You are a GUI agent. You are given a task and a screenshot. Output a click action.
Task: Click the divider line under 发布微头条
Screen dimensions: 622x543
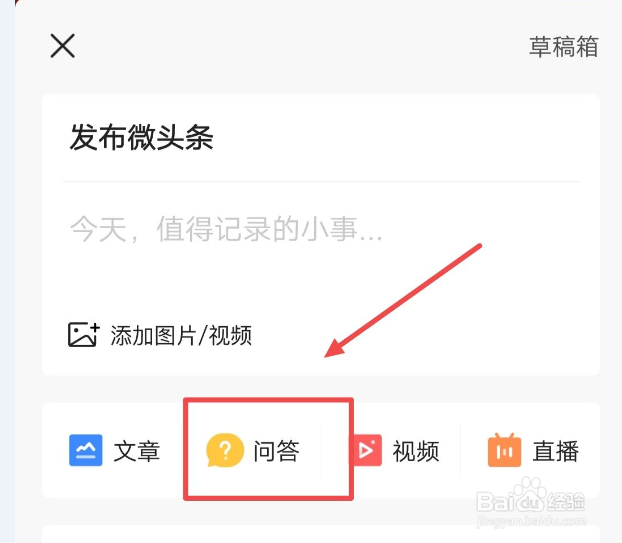(x=321, y=182)
